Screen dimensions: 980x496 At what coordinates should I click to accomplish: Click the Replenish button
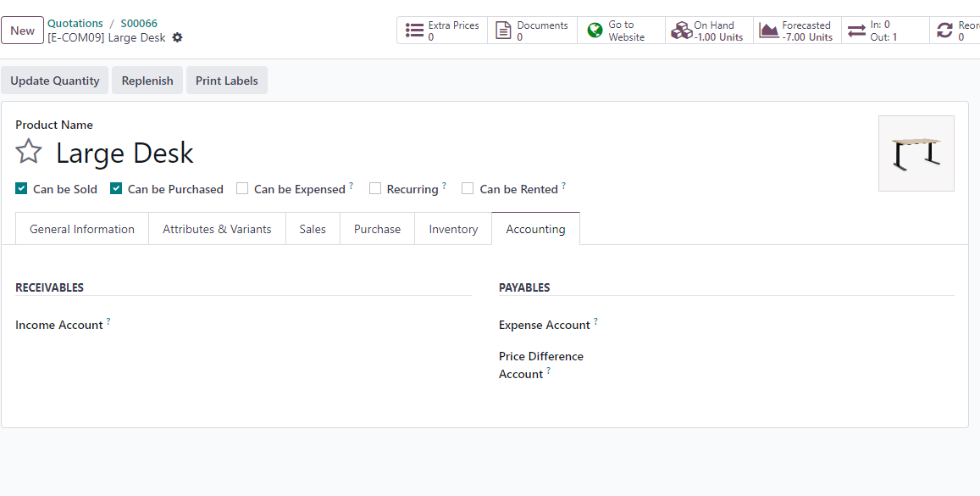tap(147, 81)
